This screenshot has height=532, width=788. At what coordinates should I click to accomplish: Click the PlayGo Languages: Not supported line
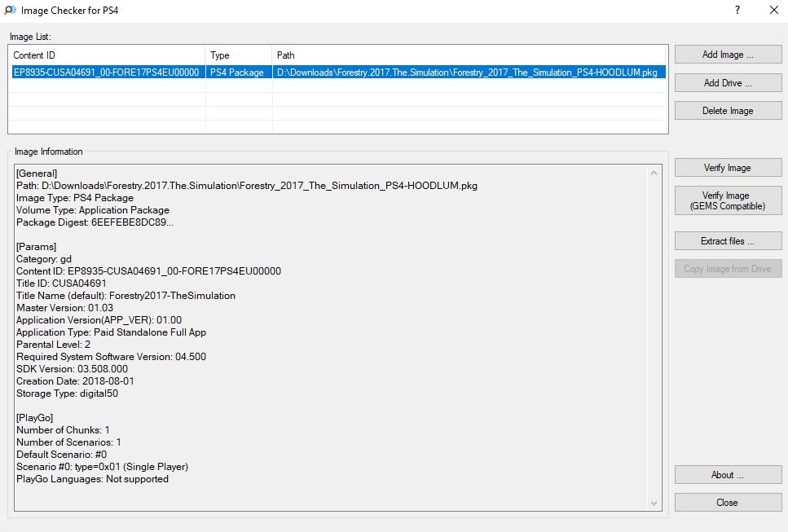click(92, 479)
